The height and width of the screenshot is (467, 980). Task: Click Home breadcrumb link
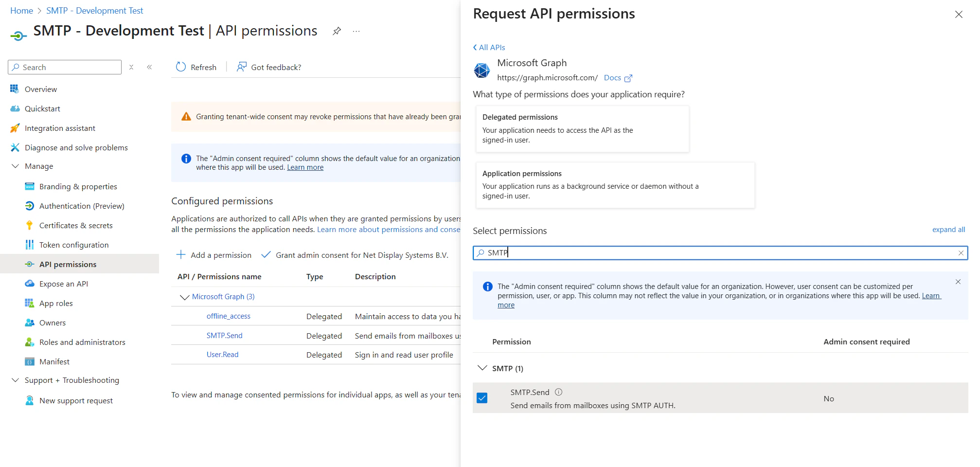(21, 11)
